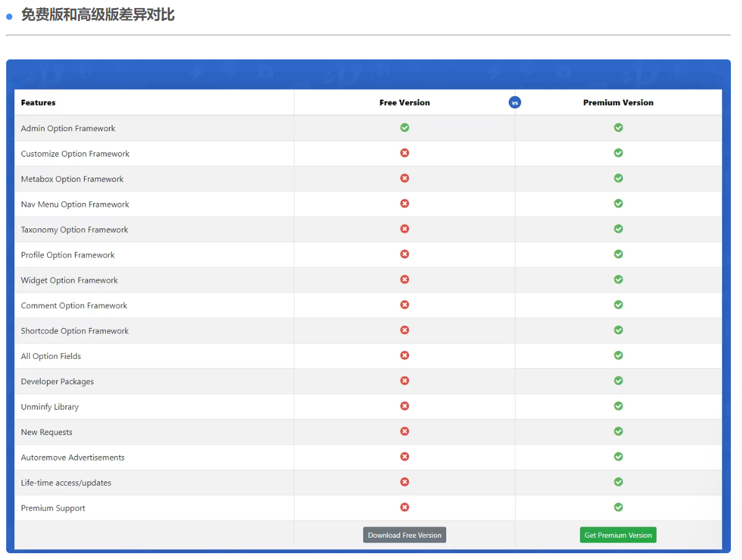This screenshot has width=742, height=560.
Task: Select the green check beside Premium Support
Action: tap(618, 507)
